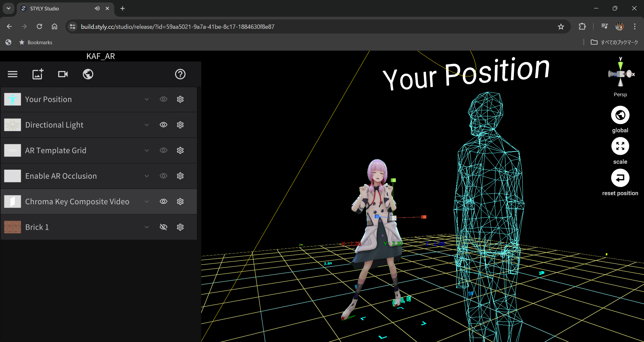Select the Your Position thumbnail
644x342 pixels.
pyautogui.click(x=12, y=99)
